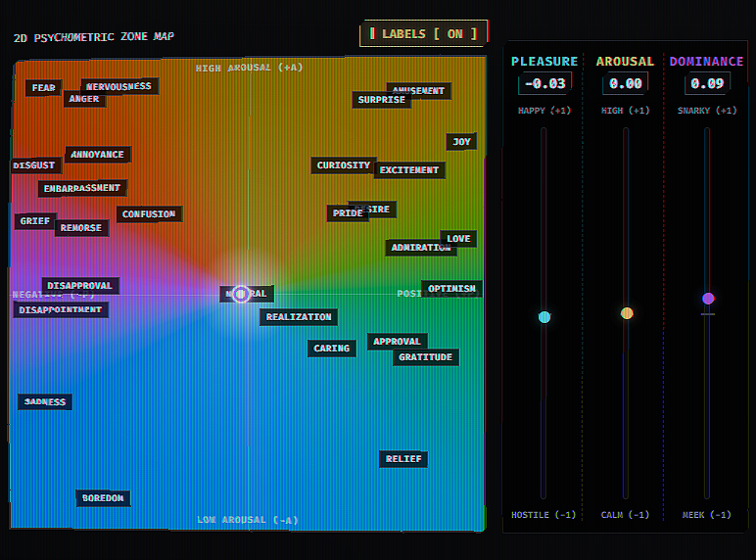Click the PLEASURE column heading
Image resolution: width=756 pixels, height=560 pixels.
tap(544, 62)
